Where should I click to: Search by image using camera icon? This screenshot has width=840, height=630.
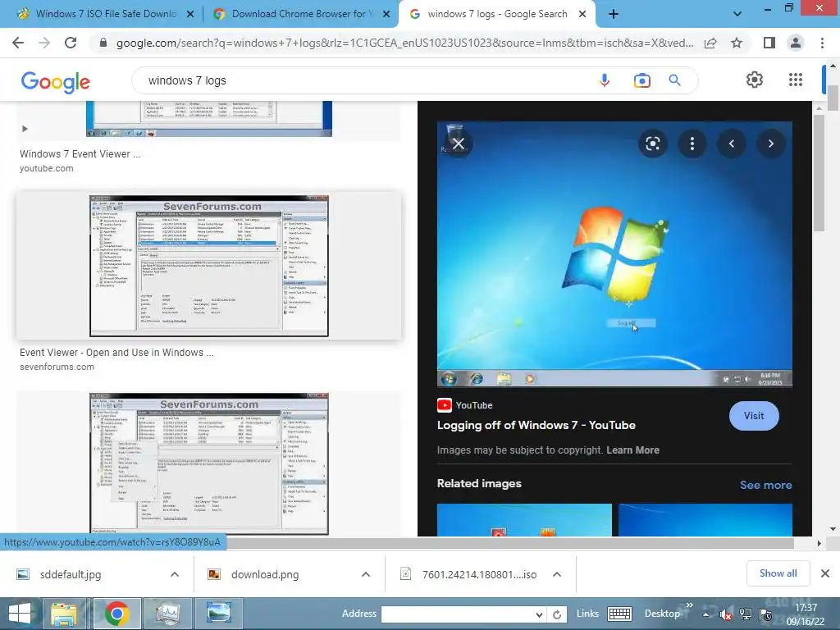point(641,80)
